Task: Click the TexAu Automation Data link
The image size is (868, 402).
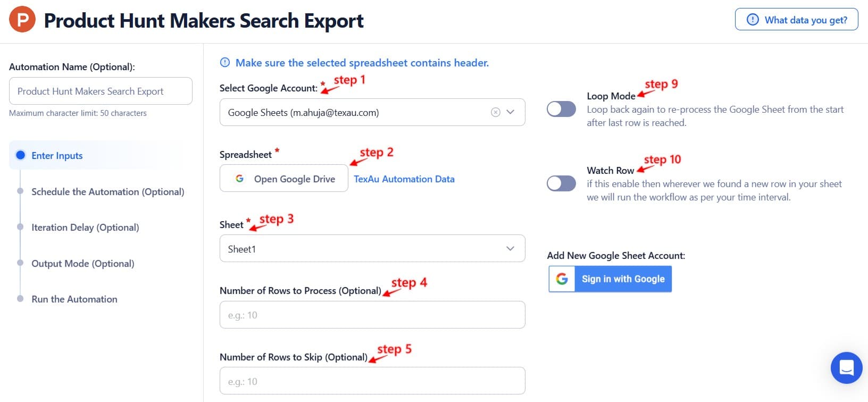Action: coord(404,179)
